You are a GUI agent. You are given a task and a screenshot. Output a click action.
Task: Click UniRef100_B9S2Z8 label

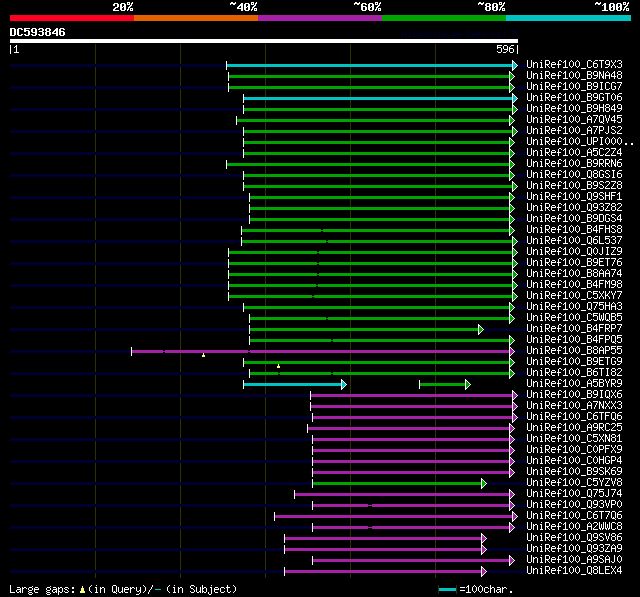574,186
